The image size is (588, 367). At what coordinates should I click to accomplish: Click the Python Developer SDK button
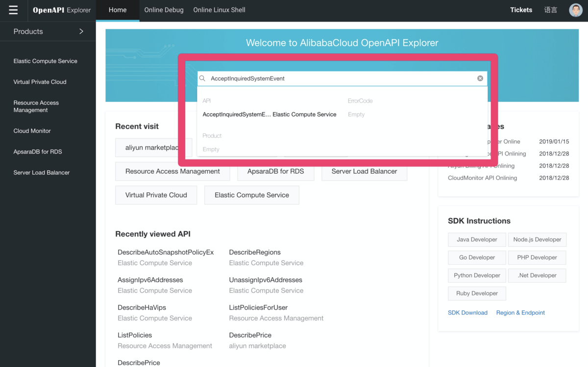pos(476,275)
